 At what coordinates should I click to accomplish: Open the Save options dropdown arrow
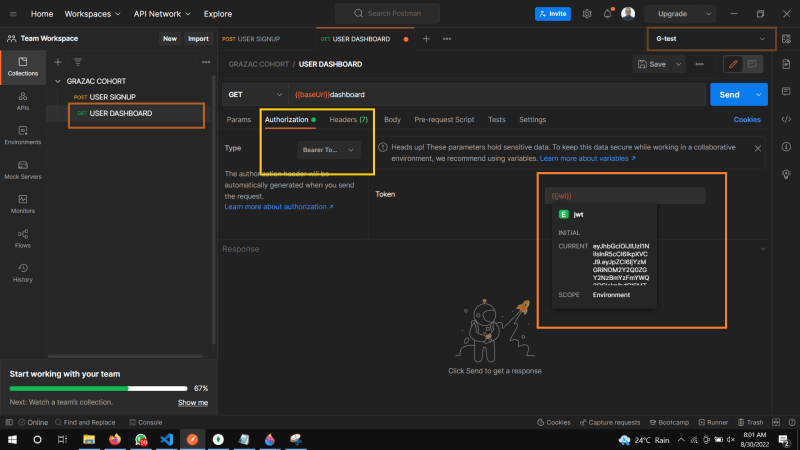click(x=679, y=64)
